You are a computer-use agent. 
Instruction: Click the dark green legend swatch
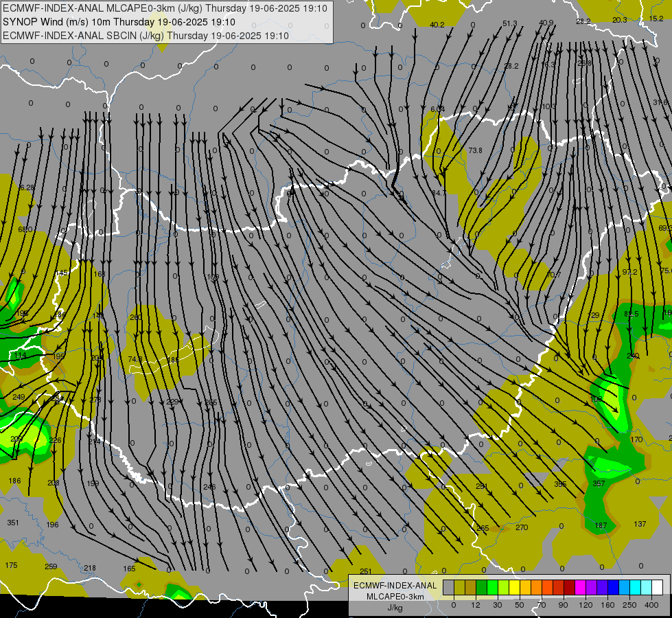[x=482, y=588]
